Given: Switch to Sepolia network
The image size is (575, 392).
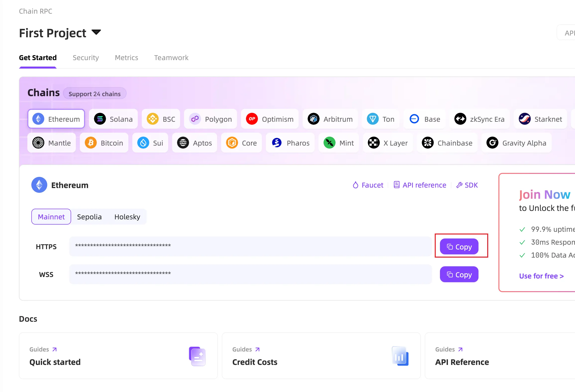Looking at the screenshot, I should point(89,217).
